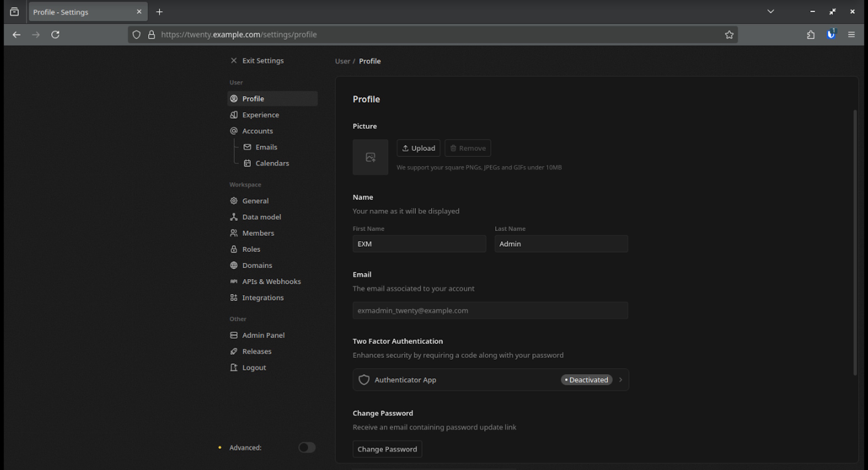Viewport: 868px width, 470px height.
Task: Click into the First Name field
Action: pos(419,244)
